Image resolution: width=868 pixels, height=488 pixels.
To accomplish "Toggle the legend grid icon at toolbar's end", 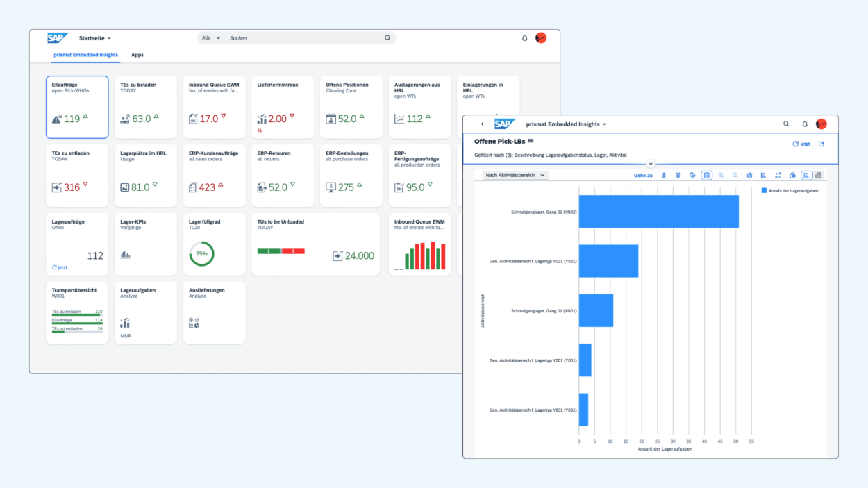I will pos(819,175).
